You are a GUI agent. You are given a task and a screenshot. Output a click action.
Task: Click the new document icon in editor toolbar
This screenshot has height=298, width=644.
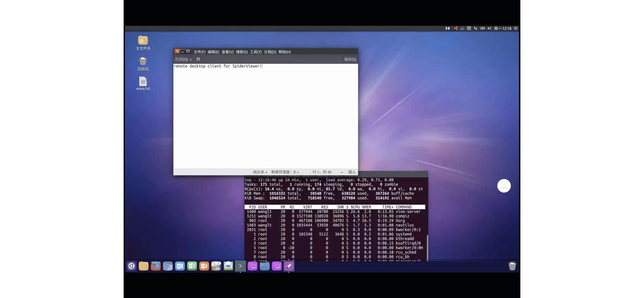coord(198,59)
